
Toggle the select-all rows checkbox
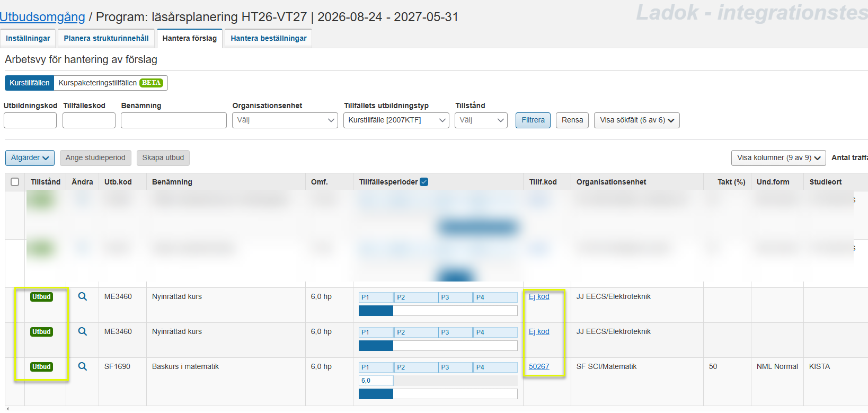coord(15,182)
